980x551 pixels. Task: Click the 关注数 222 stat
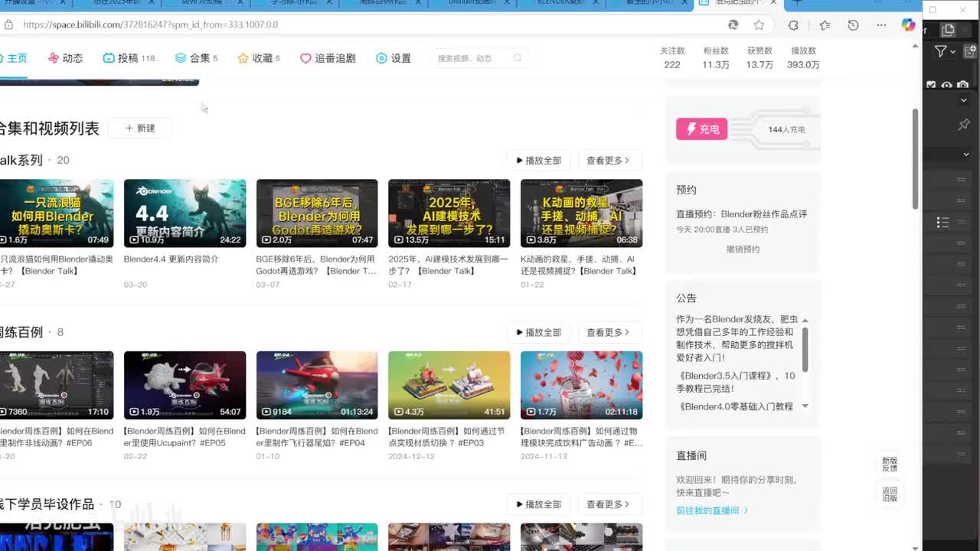tap(672, 58)
